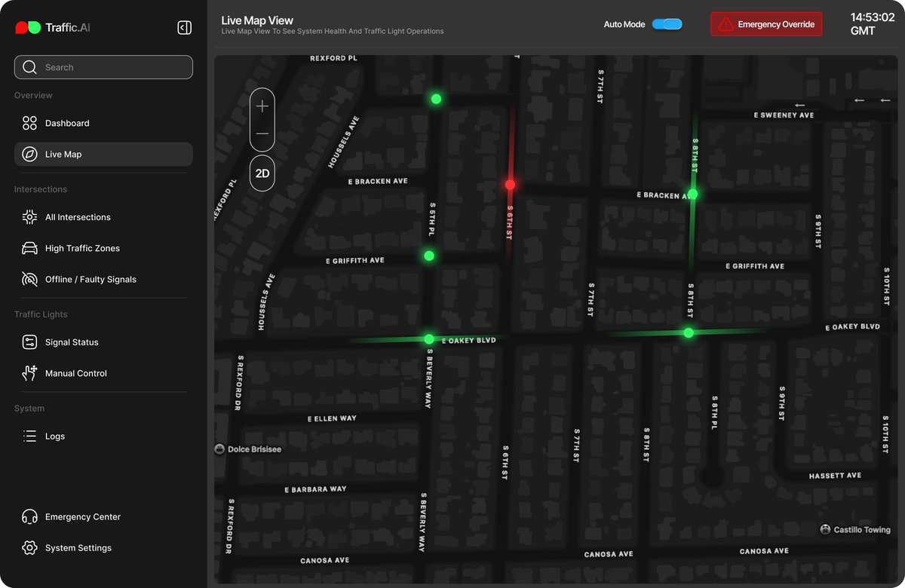This screenshot has width=905, height=588.
Task: Click the Offline / Faulty Signals icon
Action: click(29, 280)
